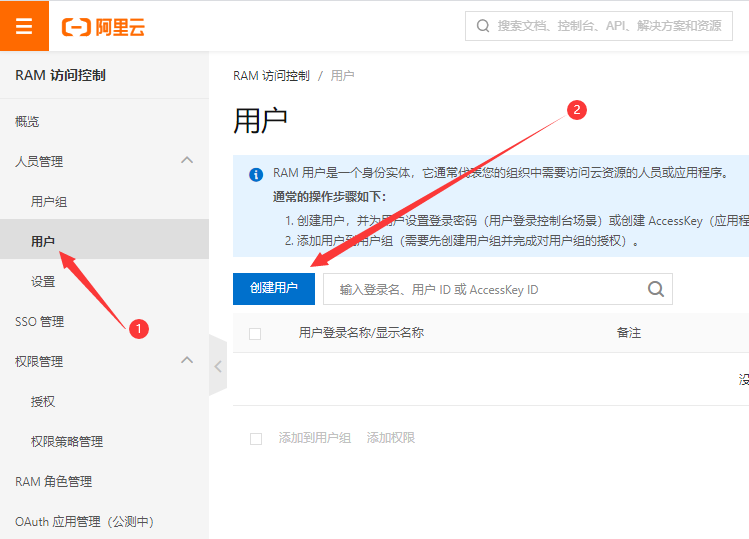Click the Alibaba Cloud logo
This screenshot has width=749, height=539.
pos(103,27)
